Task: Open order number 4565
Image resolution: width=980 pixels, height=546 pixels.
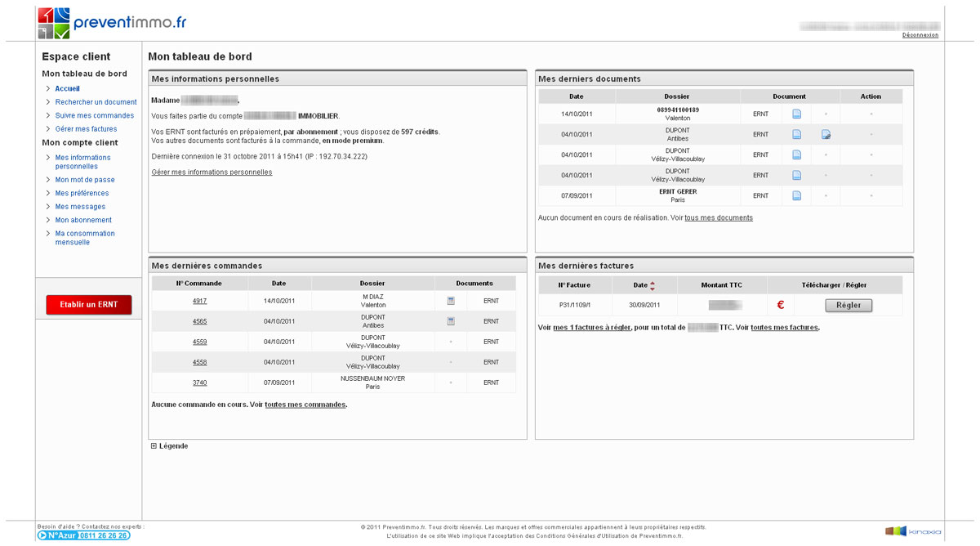Action: tap(200, 321)
